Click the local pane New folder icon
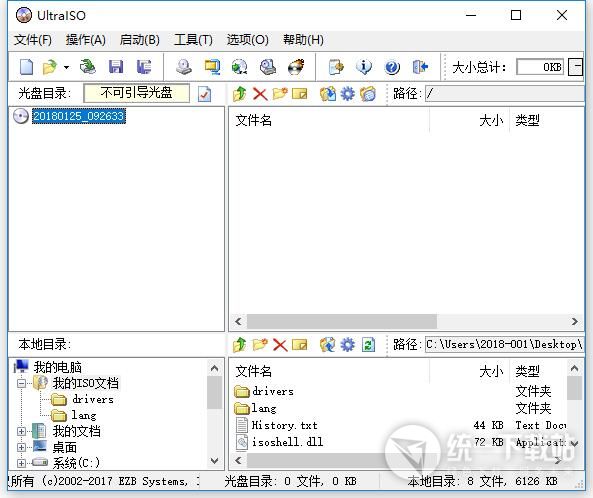593x498 pixels. click(x=260, y=344)
